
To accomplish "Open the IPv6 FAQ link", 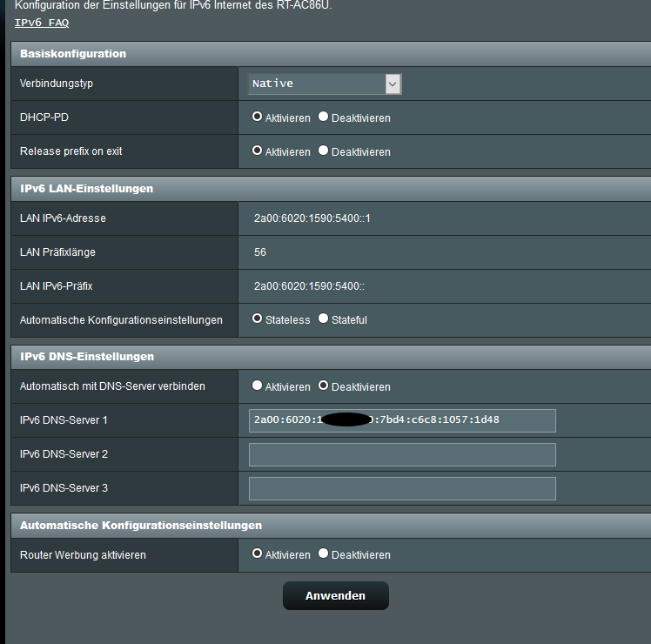I will [x=42, y=23].
